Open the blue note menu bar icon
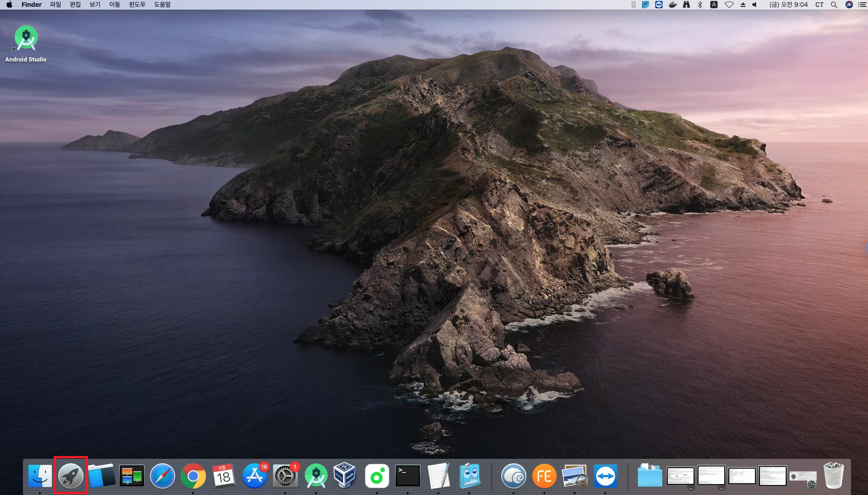868x495 pixels. 645,5
